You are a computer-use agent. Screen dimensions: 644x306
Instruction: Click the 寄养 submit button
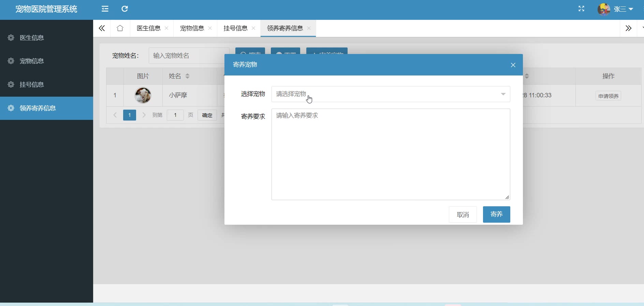point(496,214)
